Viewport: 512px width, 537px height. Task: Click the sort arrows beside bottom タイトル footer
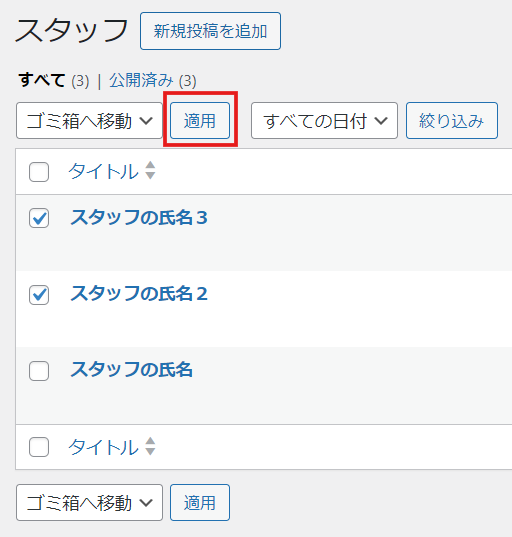point(150,446)
